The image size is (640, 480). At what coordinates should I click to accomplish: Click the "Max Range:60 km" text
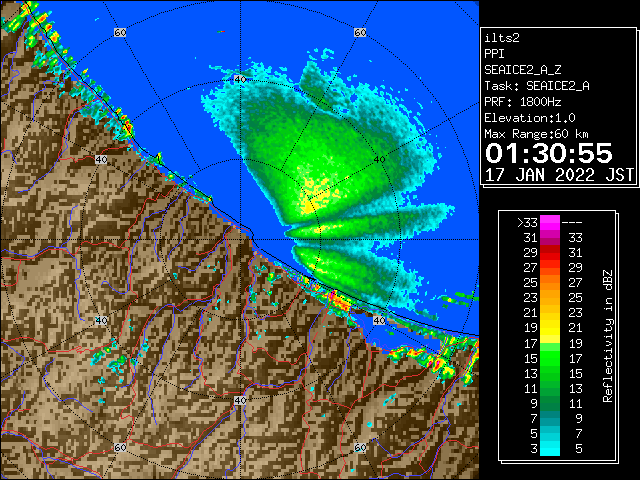point(537,134)
